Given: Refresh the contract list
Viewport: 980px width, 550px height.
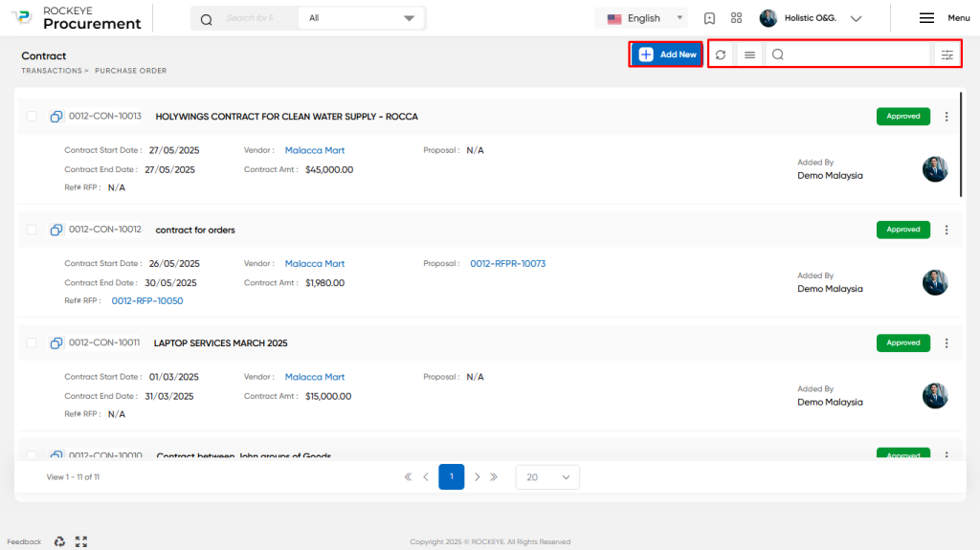Looking at the screenshot, I should point(721,55).
